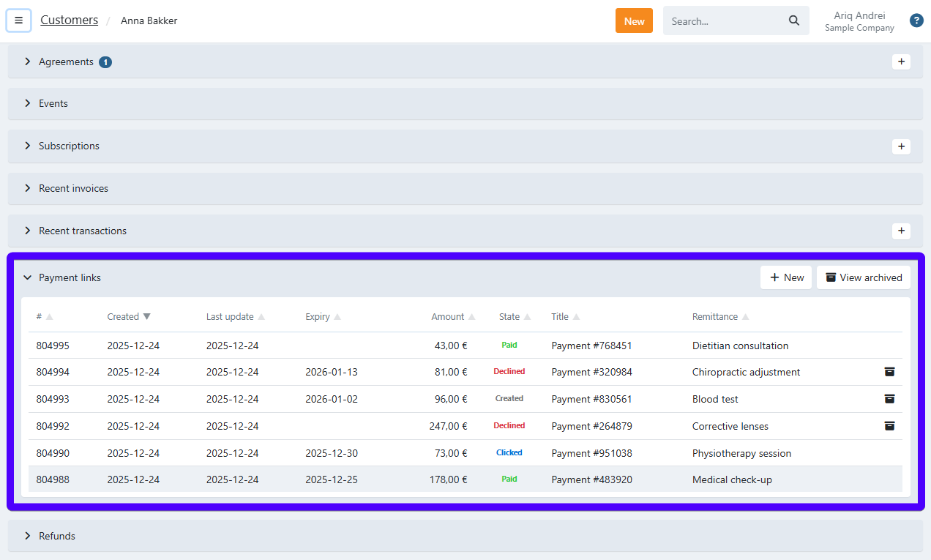Expand the Refunds section
The image size is (931, 560).
point(57,536)
